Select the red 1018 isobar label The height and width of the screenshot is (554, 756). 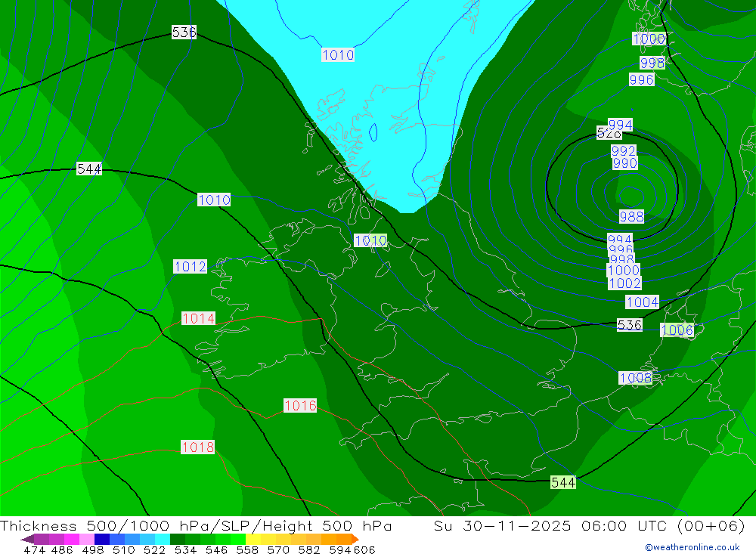point(197,447)
